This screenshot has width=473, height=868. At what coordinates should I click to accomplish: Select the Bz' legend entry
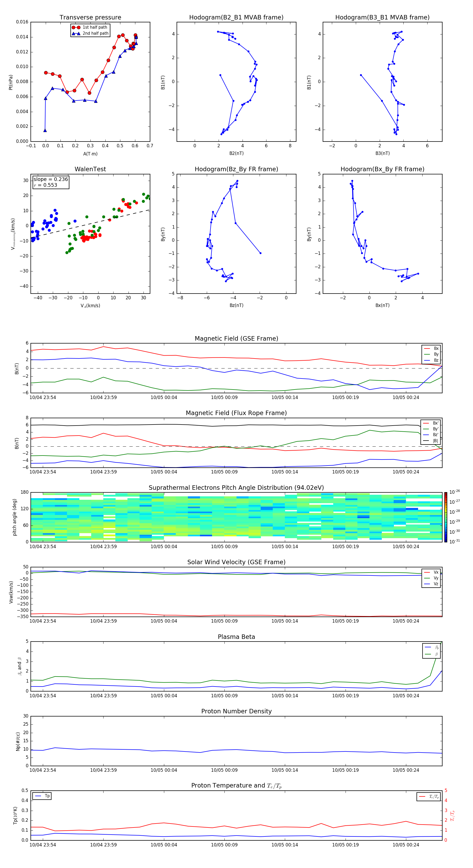[x=431, y=435]
